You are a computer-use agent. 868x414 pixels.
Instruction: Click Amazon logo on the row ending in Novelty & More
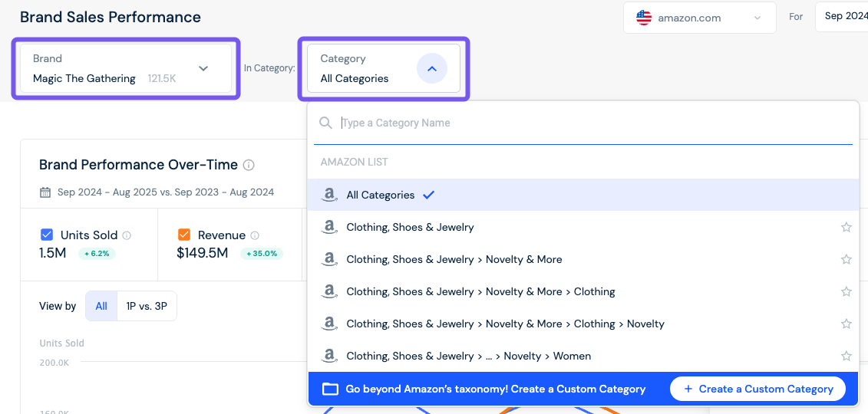click(x=329, y=260)
